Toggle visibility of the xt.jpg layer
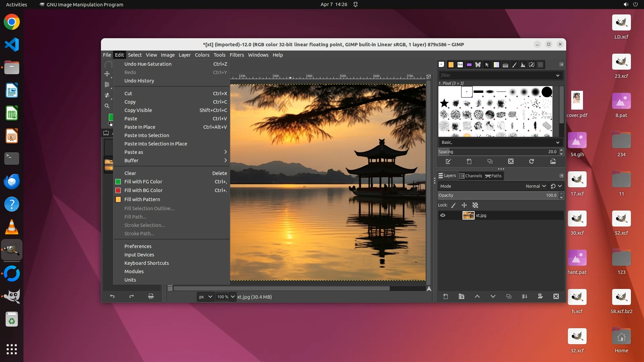The image size is (644, 362). [443, 216]
